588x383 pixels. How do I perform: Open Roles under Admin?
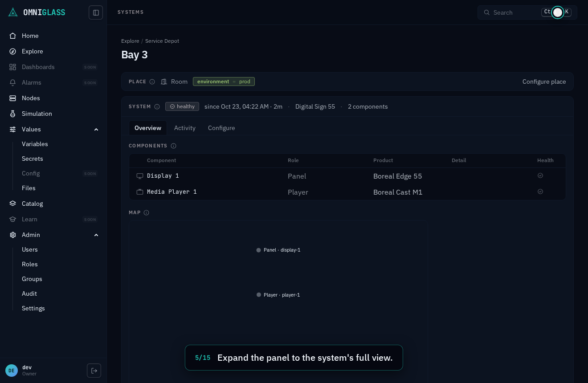[30, 264]
